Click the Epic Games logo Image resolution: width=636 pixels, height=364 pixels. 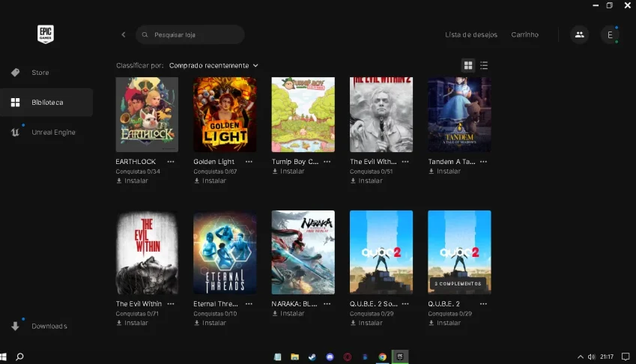pyautogui.click(x=46, y=34)
